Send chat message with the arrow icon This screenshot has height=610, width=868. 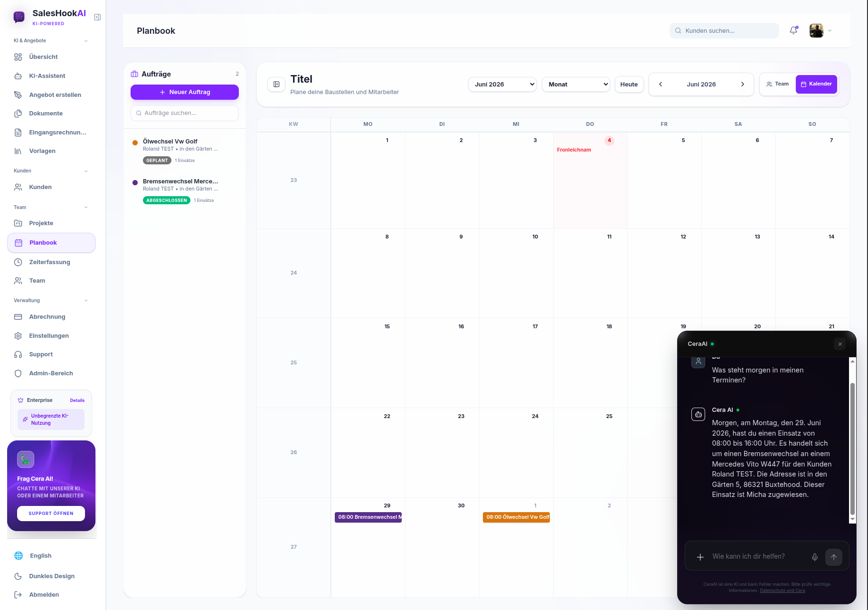(834, 557)
